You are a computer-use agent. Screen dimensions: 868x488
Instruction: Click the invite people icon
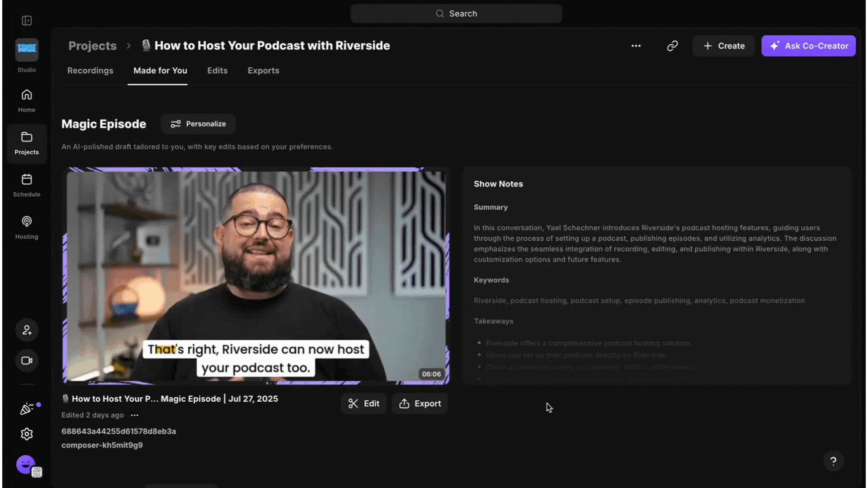pyautogui.click(x=27, y=330)
